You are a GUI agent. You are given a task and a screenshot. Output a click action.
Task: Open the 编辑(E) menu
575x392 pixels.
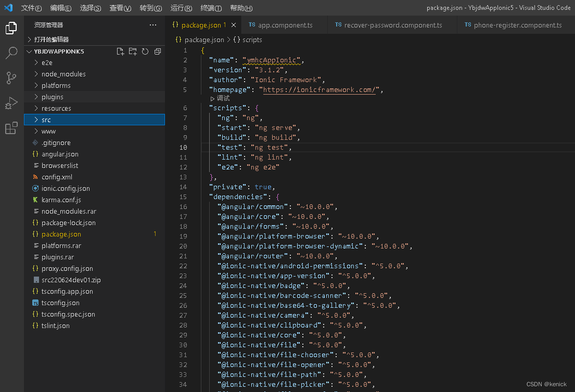click(x=61, y=8)
